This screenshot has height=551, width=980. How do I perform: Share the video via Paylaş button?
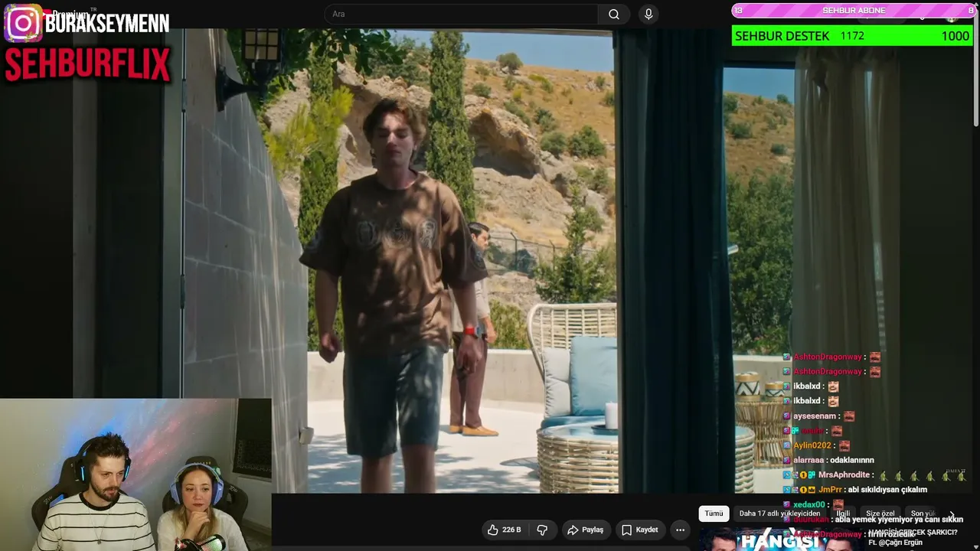pyautogui.click(x=585, y=530)
